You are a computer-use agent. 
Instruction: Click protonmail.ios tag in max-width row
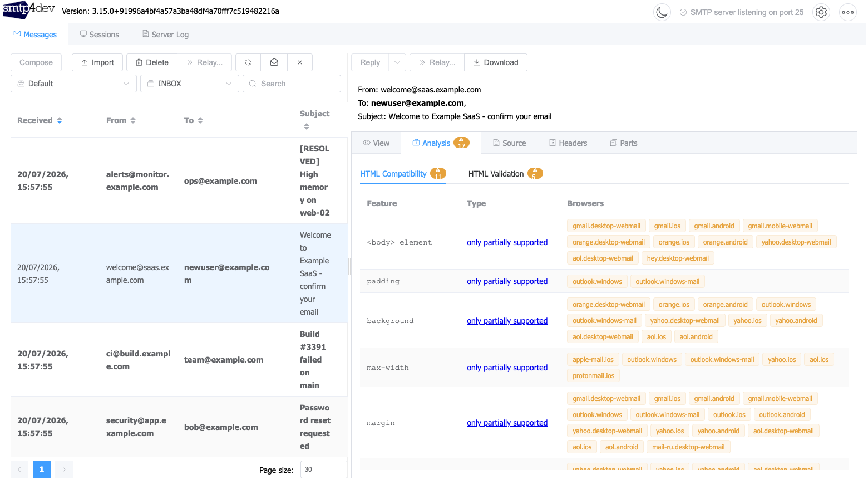[x=593, y=376]
